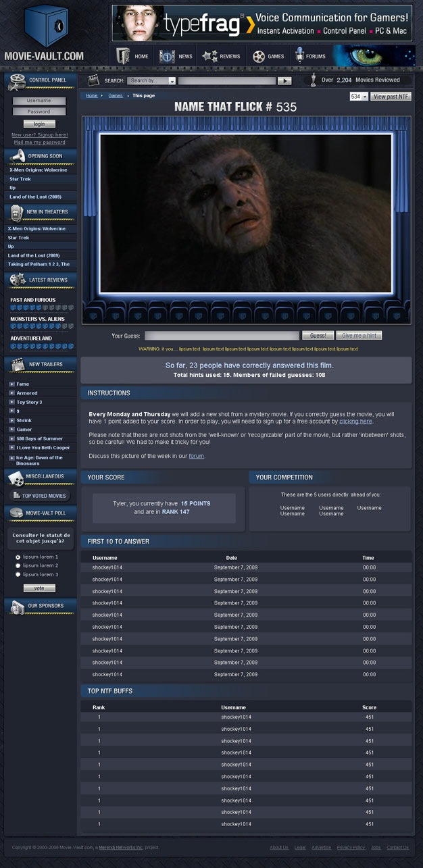This screenshot has height=868, width=423.
Task: Open the Search by dropdown
Action: (x=152, y=80)
